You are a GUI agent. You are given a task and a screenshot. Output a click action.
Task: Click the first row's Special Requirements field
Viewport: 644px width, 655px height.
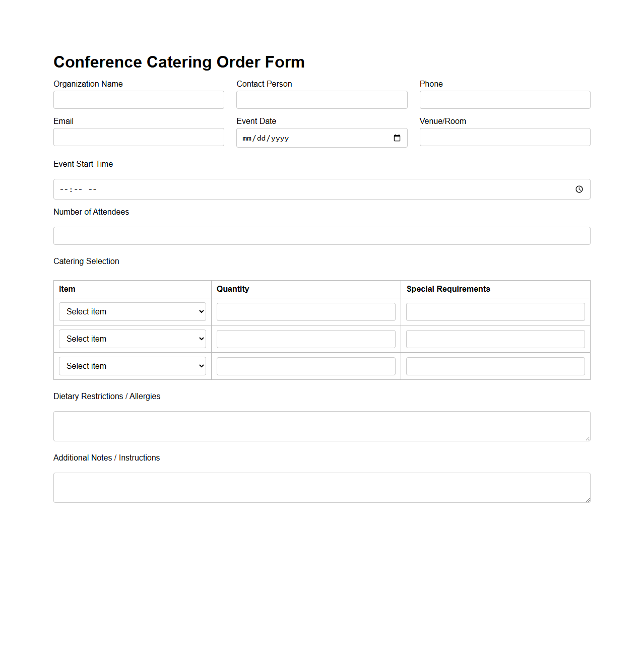tap(495, 311)
